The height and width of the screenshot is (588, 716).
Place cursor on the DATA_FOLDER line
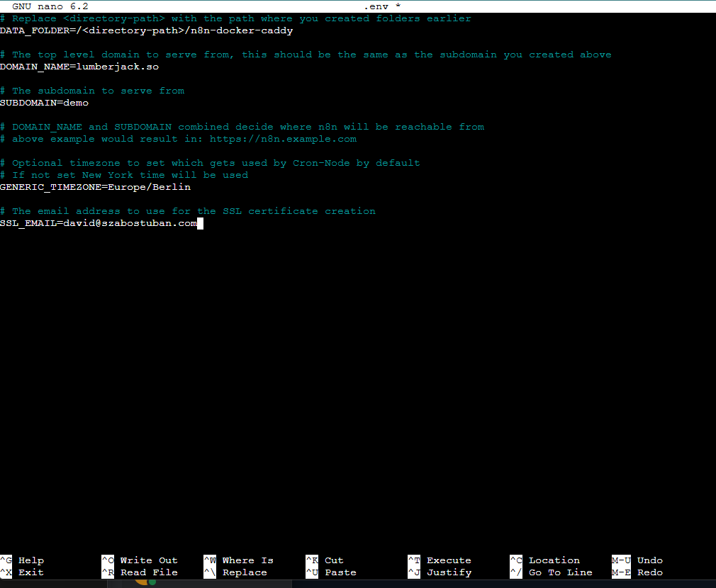click(x=147, y=30)
